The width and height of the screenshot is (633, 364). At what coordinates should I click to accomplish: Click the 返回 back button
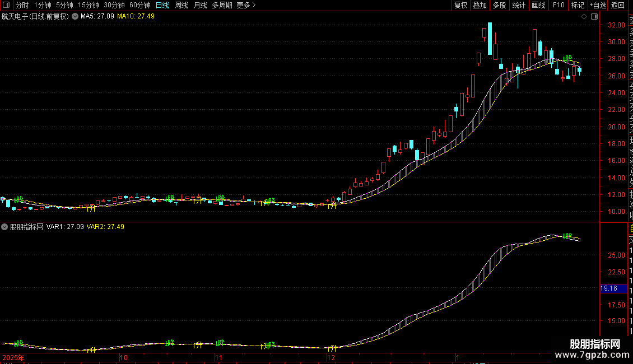pyautogui.click(x=618, y=5)
